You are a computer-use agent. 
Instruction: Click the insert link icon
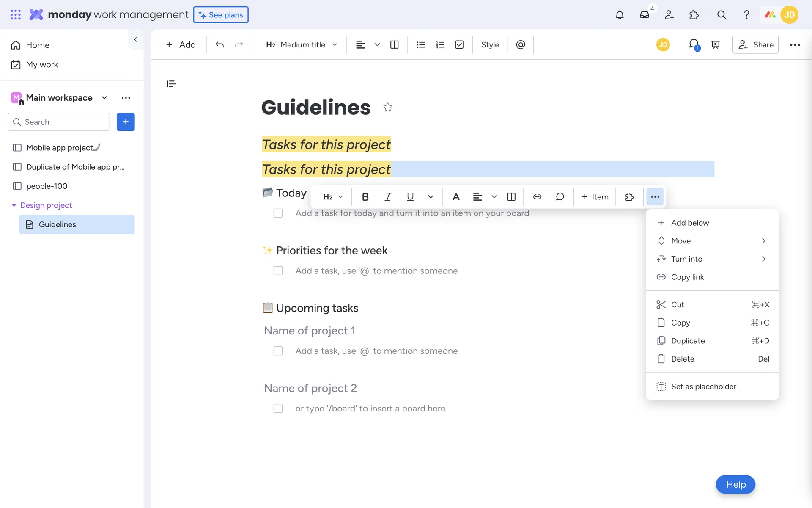[x=537, y=197]
